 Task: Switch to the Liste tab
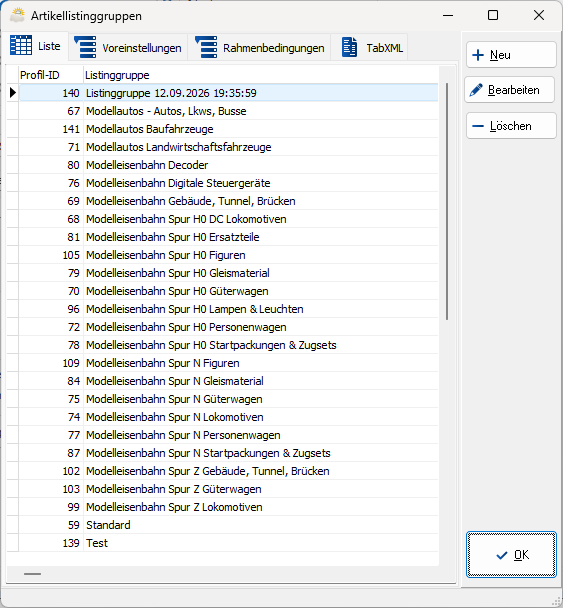click(x=35, y=46)
